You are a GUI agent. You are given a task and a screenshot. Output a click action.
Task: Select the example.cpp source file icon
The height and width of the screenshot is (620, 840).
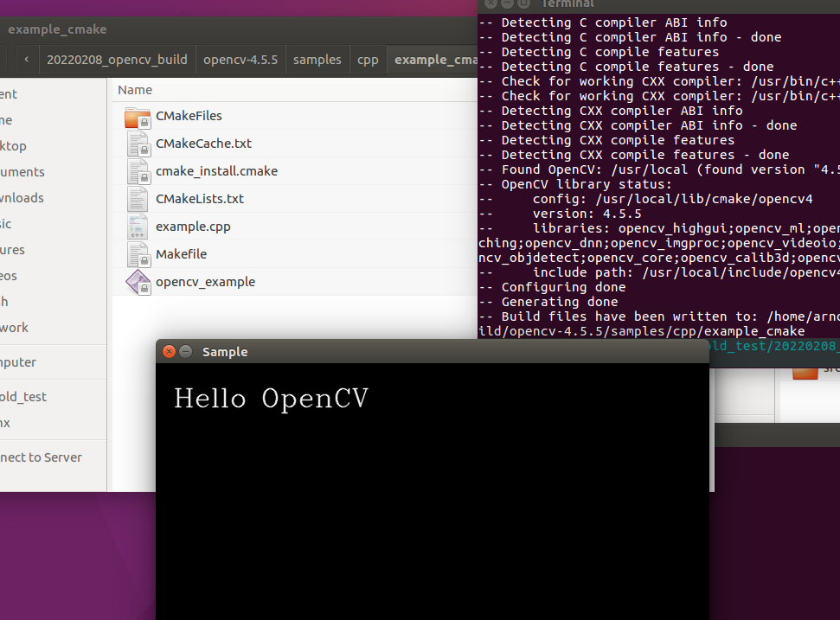pos(138,227)
